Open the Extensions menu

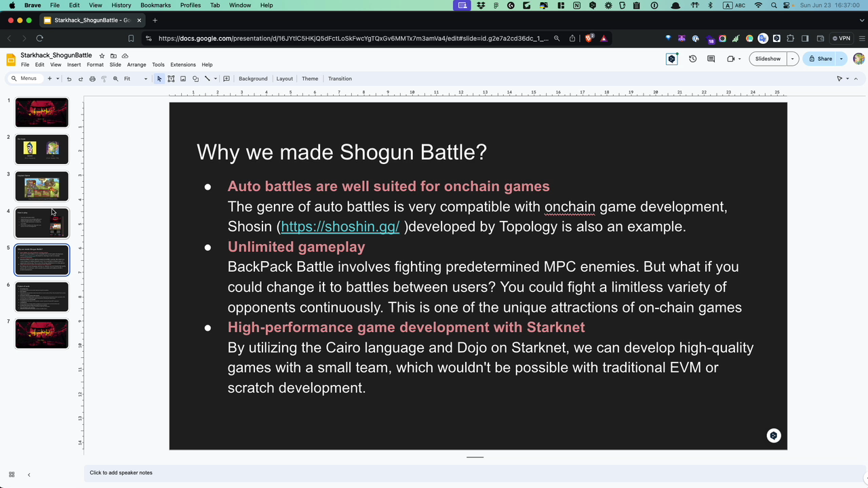(x=183, y=64)
